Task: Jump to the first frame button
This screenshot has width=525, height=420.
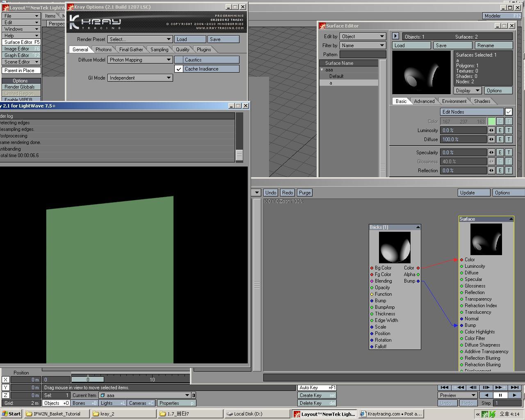Action: point(444,388)
